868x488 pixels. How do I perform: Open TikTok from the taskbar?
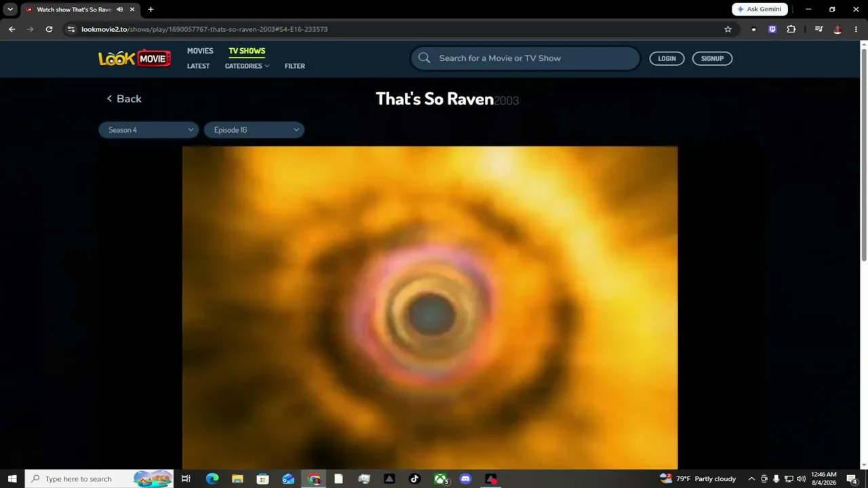pyautogui.click(x=415, y=479)
